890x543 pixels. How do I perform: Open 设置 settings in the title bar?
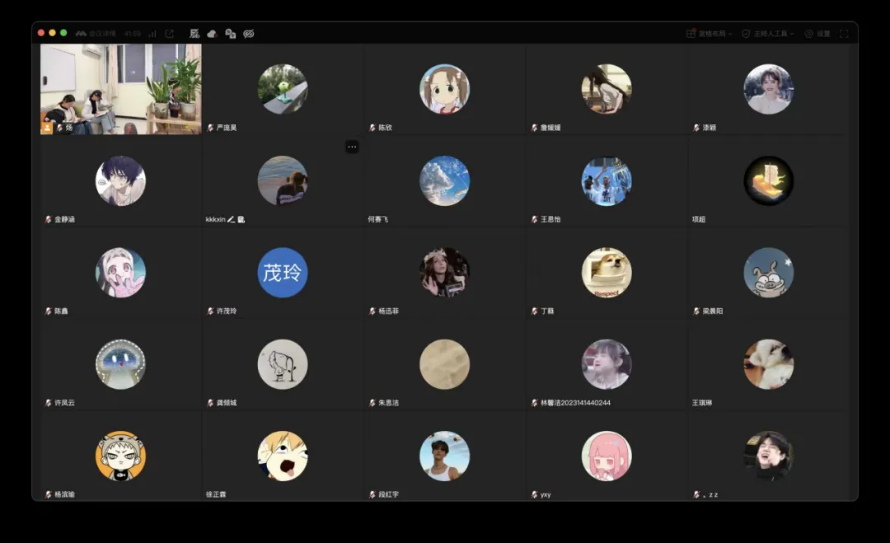point(818,33)
